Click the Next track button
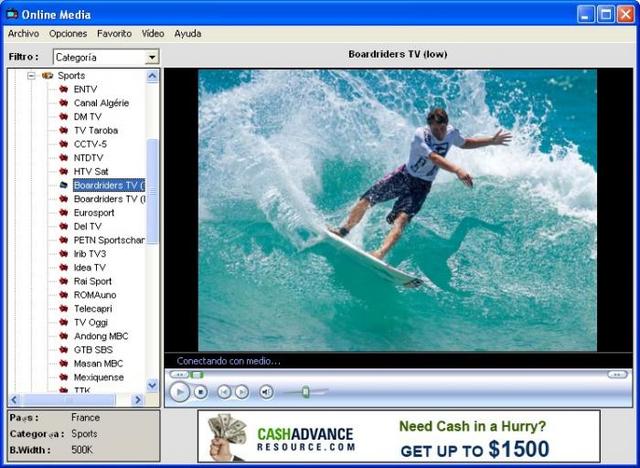Image resolution: width=640 pixels, height=468 pixels. pos(242,392)
